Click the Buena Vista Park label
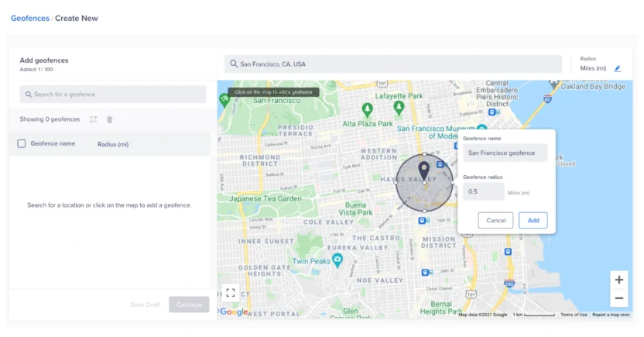 [x=356, y=208]
